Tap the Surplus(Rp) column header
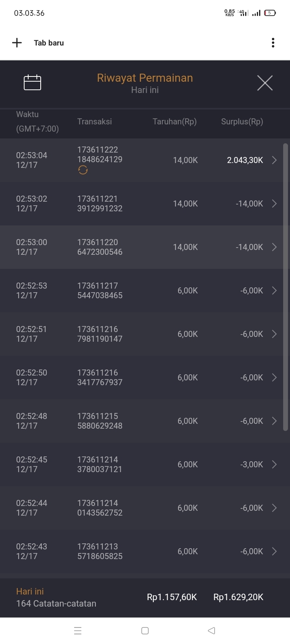Screen dimensions: 290x644 click(242, 122)
